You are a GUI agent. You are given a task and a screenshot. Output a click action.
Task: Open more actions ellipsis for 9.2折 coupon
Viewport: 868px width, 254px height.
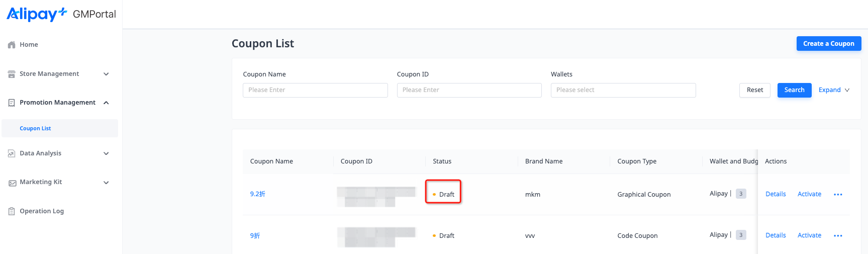pyautogui.click(x=838, y=195)
